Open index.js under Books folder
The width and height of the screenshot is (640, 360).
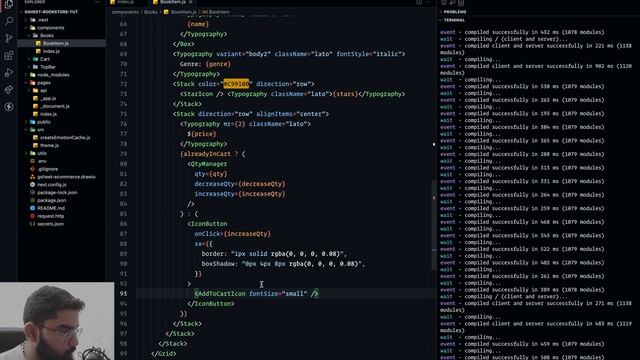(51, 51)
